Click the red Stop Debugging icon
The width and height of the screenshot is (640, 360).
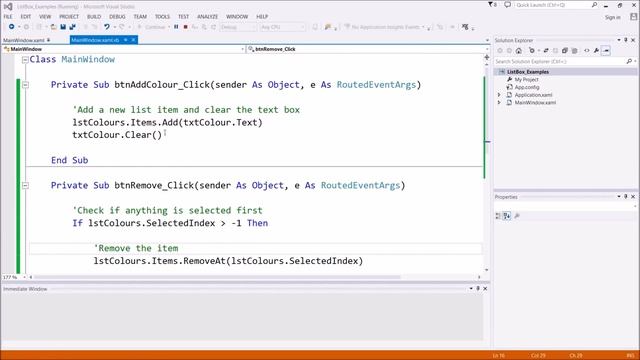185,27
